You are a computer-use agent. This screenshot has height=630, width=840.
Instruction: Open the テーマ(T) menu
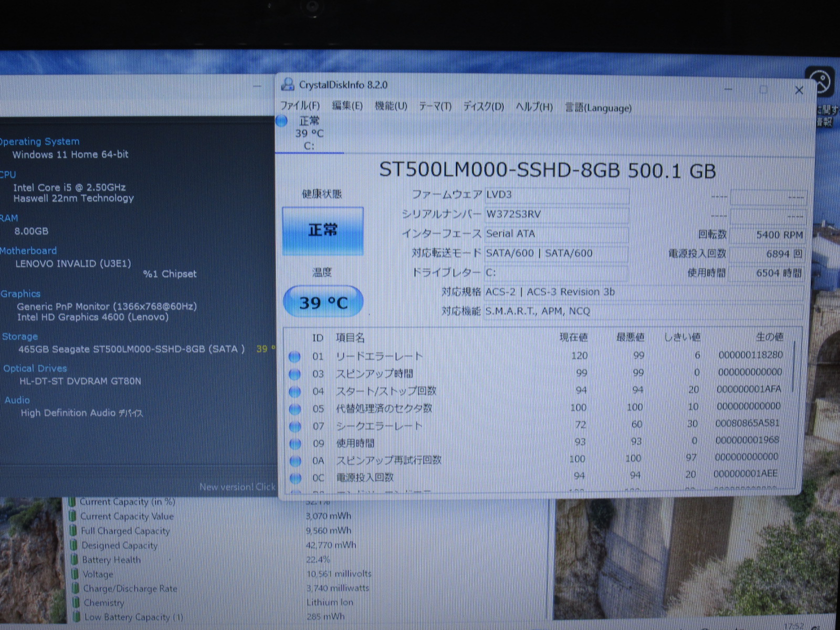(435, 107)
